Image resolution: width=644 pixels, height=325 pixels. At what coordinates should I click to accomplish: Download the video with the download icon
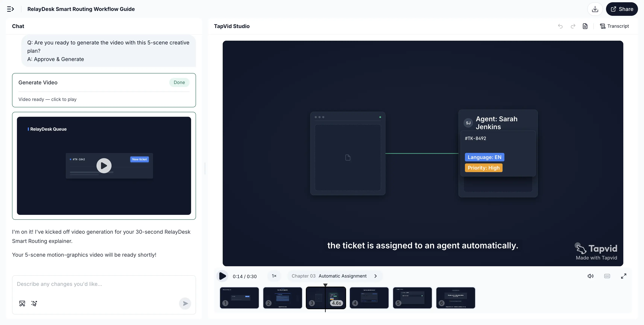point(595,9)
